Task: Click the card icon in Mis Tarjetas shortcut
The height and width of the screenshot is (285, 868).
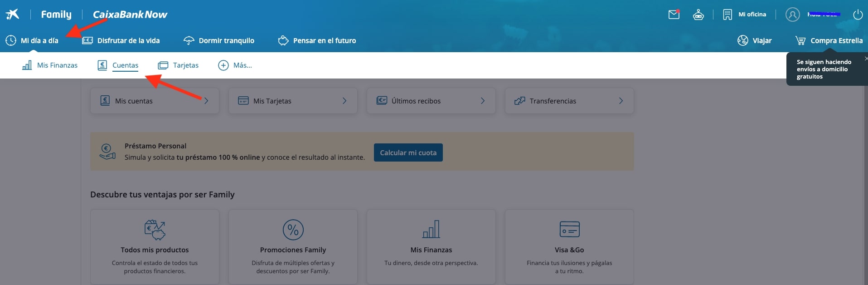Action: (243, 101)
